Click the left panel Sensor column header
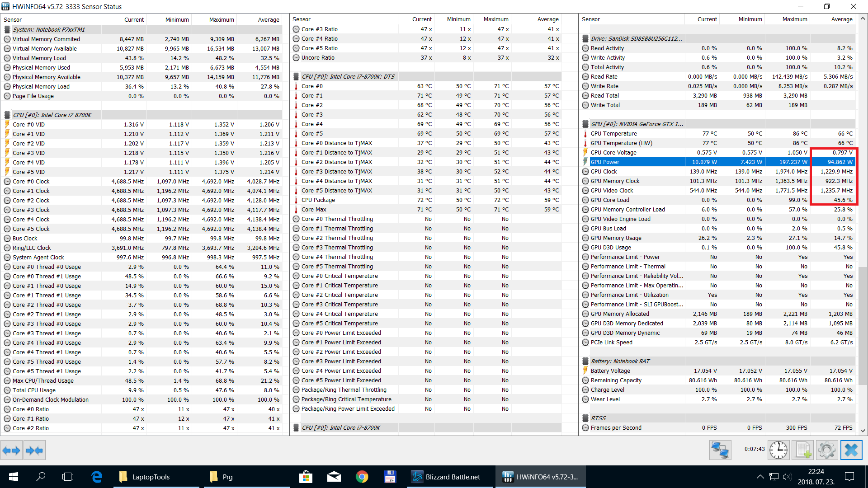This screenshot has height=488, width=868. [x=51, y=19]
